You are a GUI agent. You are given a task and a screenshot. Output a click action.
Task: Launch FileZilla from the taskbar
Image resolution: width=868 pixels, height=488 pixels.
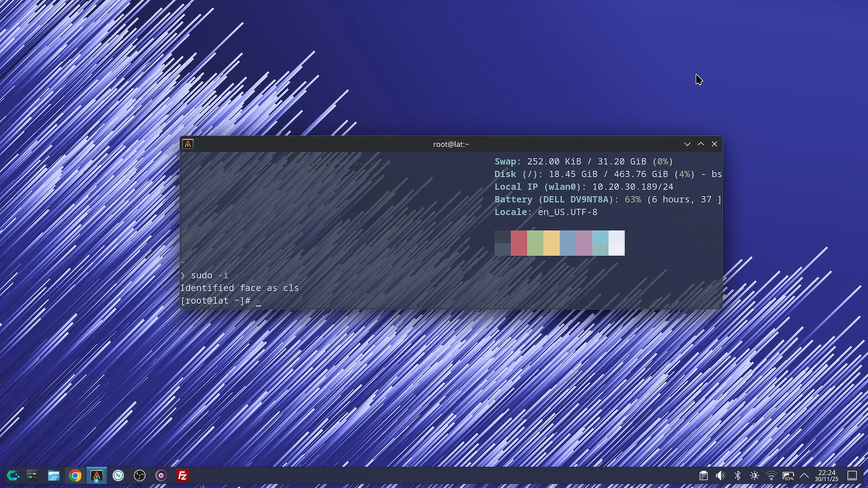click(182, 476)
